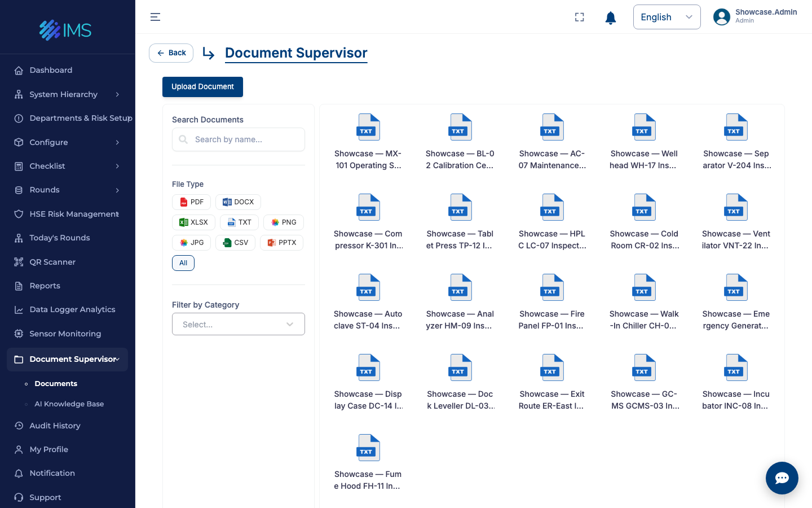
Task: Open notifications bell icon
Action: point(610,17)
